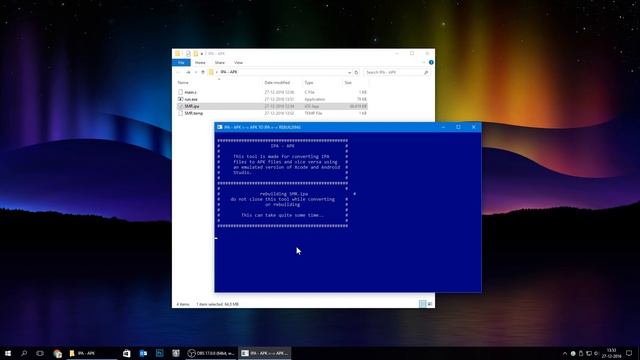Click New folder icon in Explorer title bar
Viewport: 640px width, 360px height.
196,53
